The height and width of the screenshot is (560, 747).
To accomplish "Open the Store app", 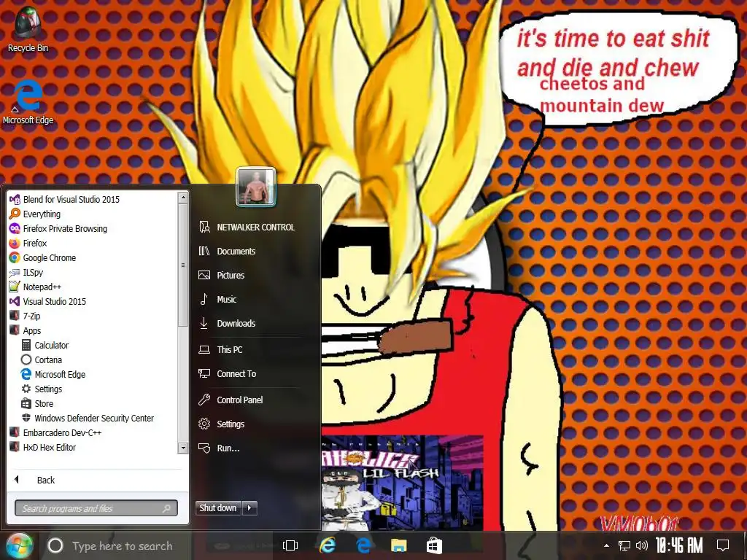I will point(38,404).
